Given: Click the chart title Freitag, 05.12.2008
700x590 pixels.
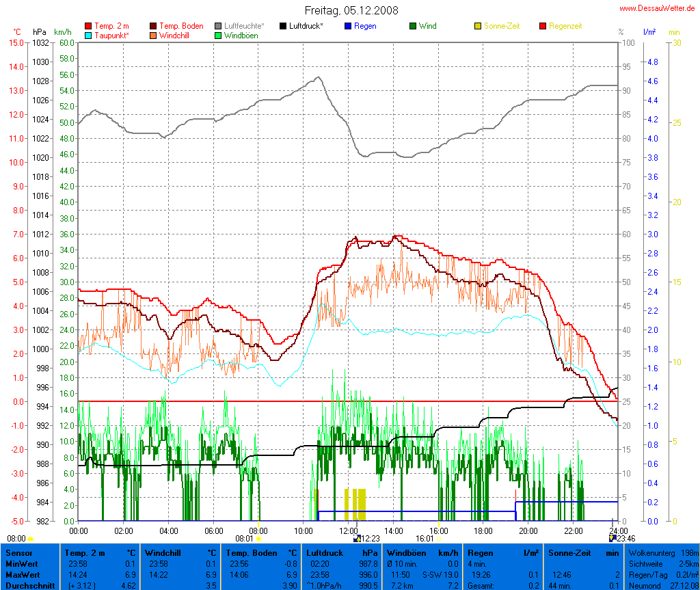Looking at the screenshot, I should [351, 10].
